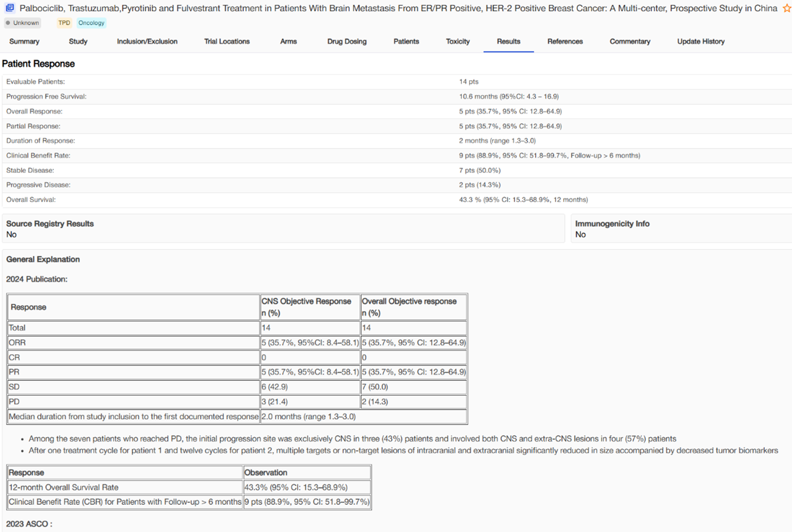Click the Oncology tag
Image resolution: width=792 pixels, height=532 pixels.
(91, 23)
